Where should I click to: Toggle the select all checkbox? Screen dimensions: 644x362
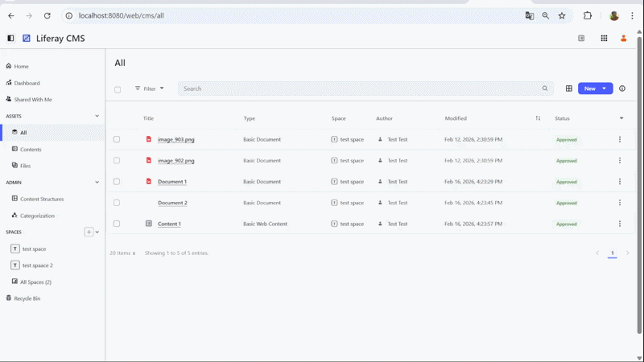[x=118, y=89]
